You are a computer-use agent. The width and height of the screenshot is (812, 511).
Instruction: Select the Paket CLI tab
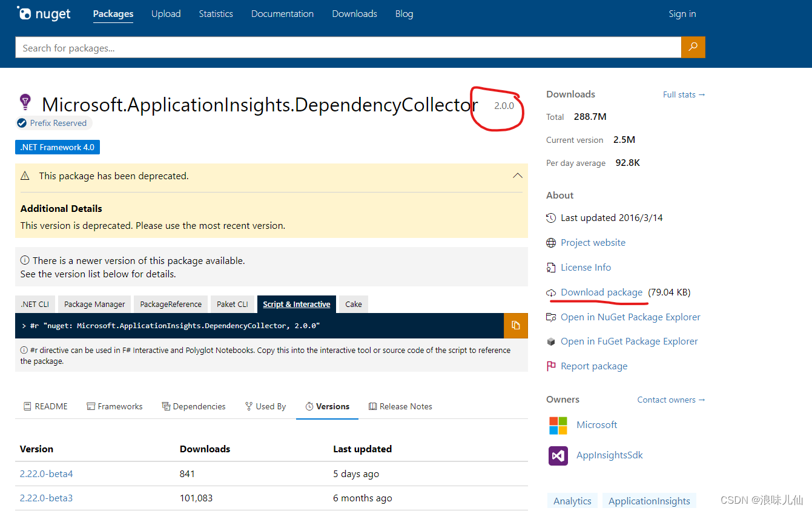point(233,304)
